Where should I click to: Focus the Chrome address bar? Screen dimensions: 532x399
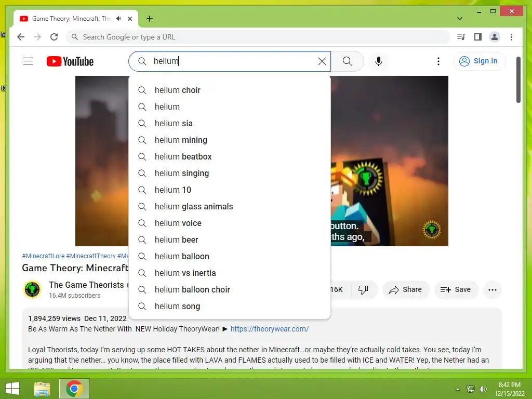[258, 37]
